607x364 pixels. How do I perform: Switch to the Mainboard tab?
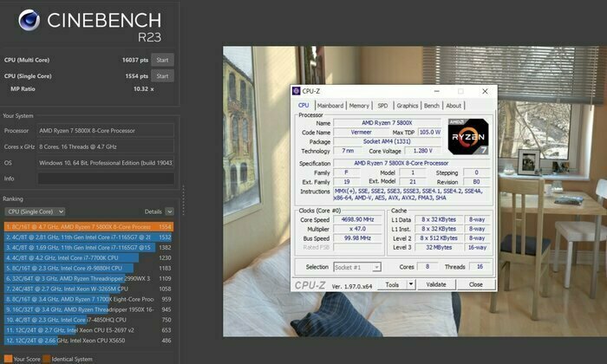[x=330, y=106]
